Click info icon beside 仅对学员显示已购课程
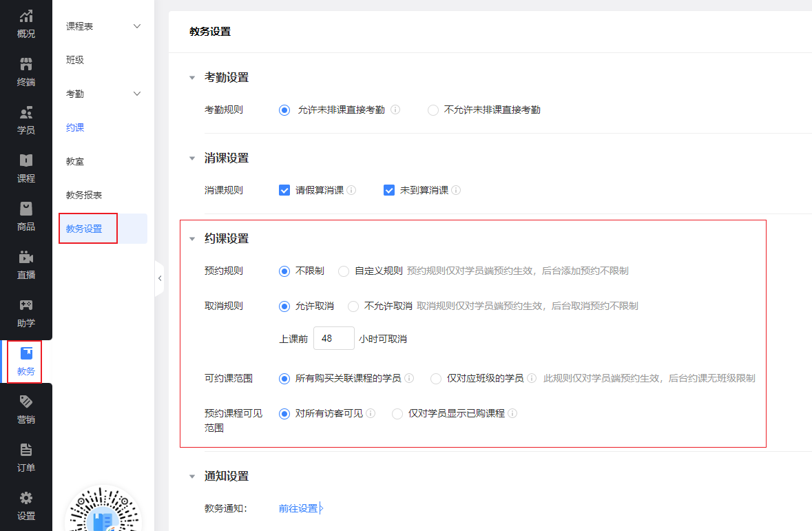This screenshot has height=531, width=812. pyautogui.click(x=512, y=413)
